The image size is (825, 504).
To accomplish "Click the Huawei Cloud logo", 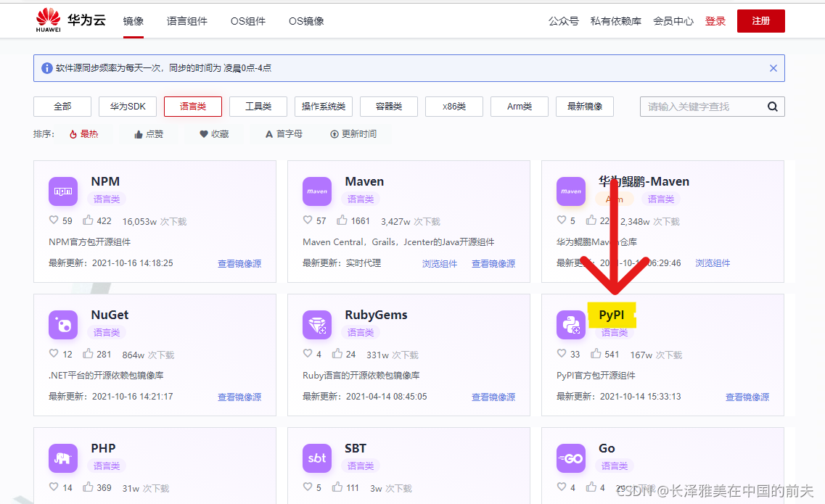I will click(71, 20).
